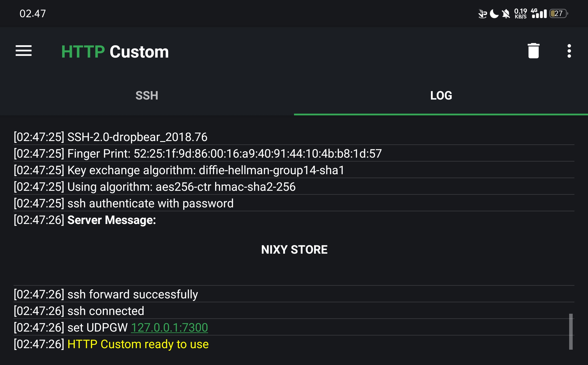Tap the 'ssh connected' log line
The height and width of the screenshot is (365, 588).
point(106,311)
